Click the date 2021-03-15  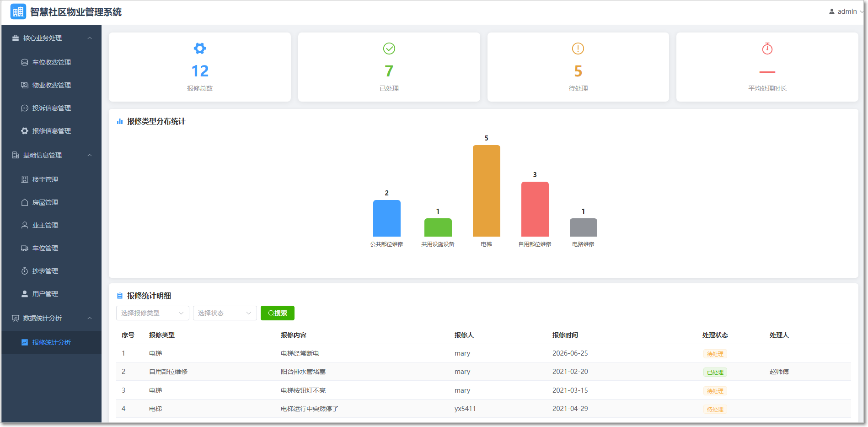pos(570,390)
